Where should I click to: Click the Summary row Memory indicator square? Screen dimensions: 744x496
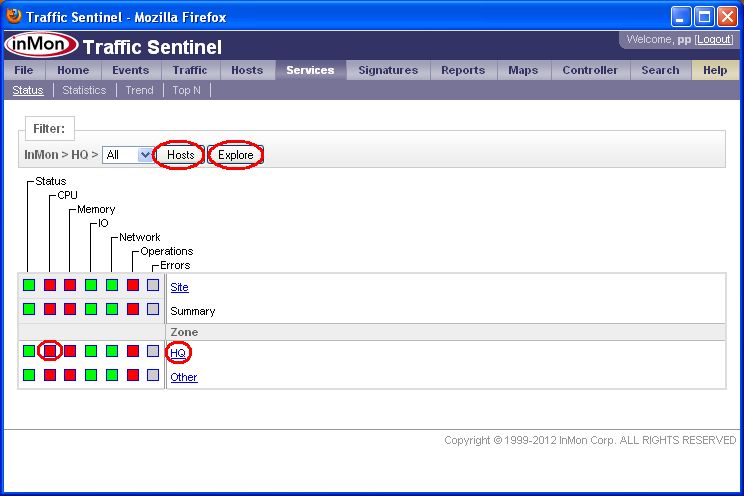(70, 309)
